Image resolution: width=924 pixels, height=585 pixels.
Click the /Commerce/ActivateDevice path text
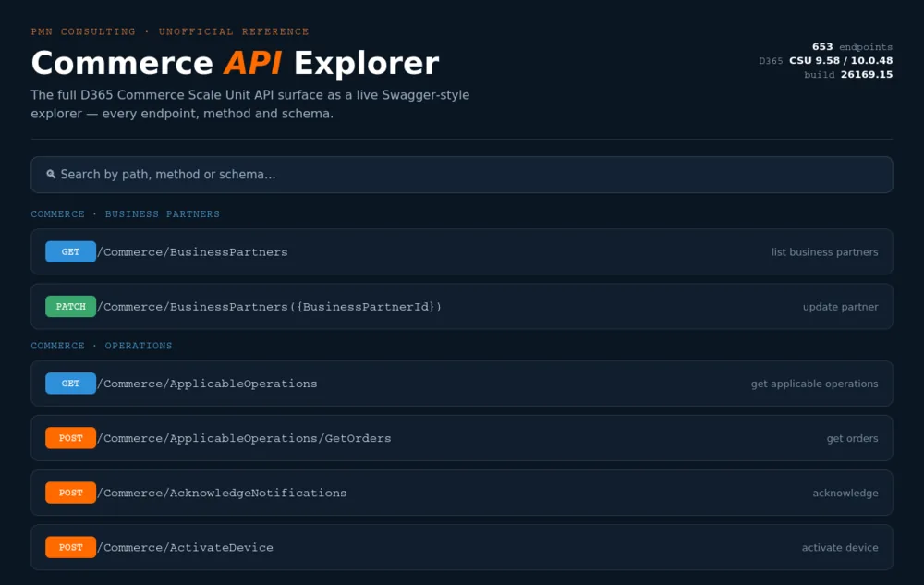185,548
